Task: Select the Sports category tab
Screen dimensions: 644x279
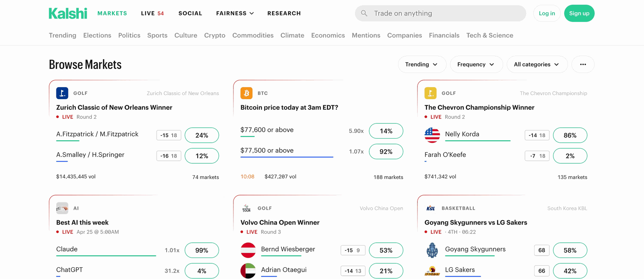Action: coord(157,35)
